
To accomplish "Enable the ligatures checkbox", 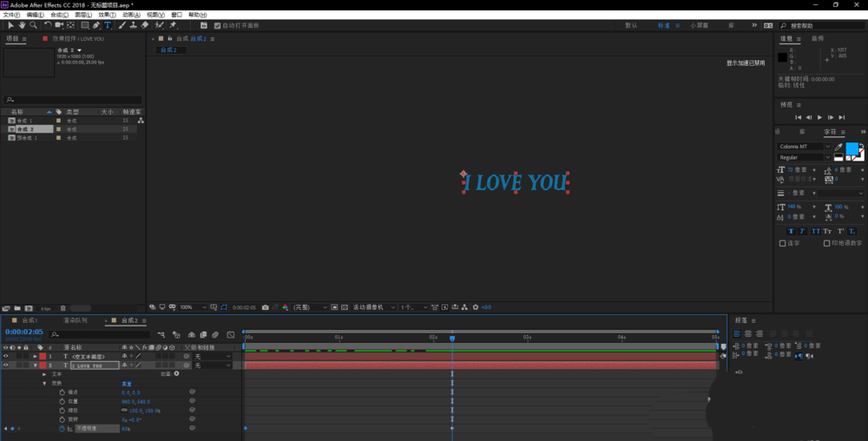I will [x=783, y=243].
